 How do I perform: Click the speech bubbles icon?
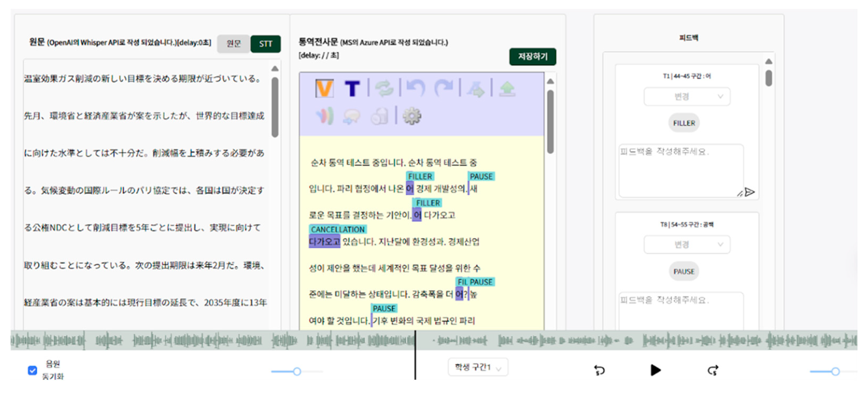[x=352, y=117]
